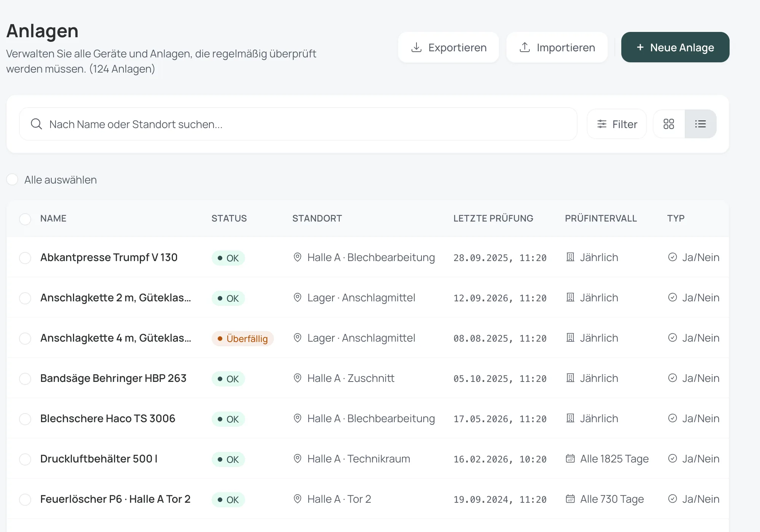This screenshot has width=760, height=532.
Task: Click the date 19.09.2024, 11:20
Action: pyautogui.click(x=500, y=499)
